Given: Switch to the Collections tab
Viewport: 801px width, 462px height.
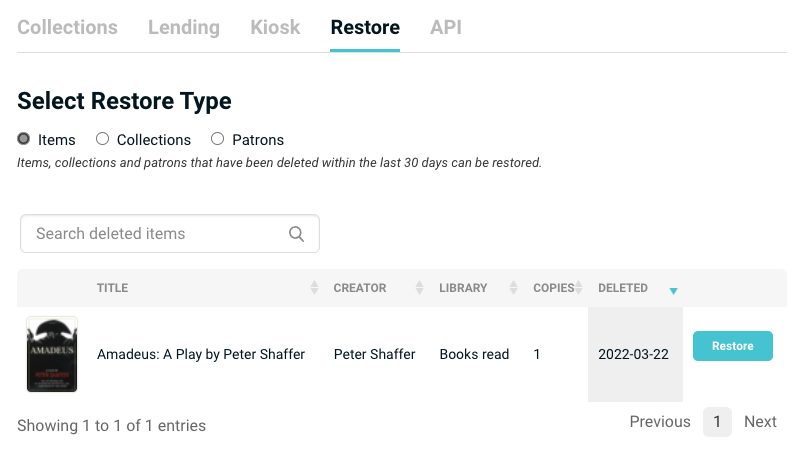Looking at the screenshot, I should [x=67, y=27].
